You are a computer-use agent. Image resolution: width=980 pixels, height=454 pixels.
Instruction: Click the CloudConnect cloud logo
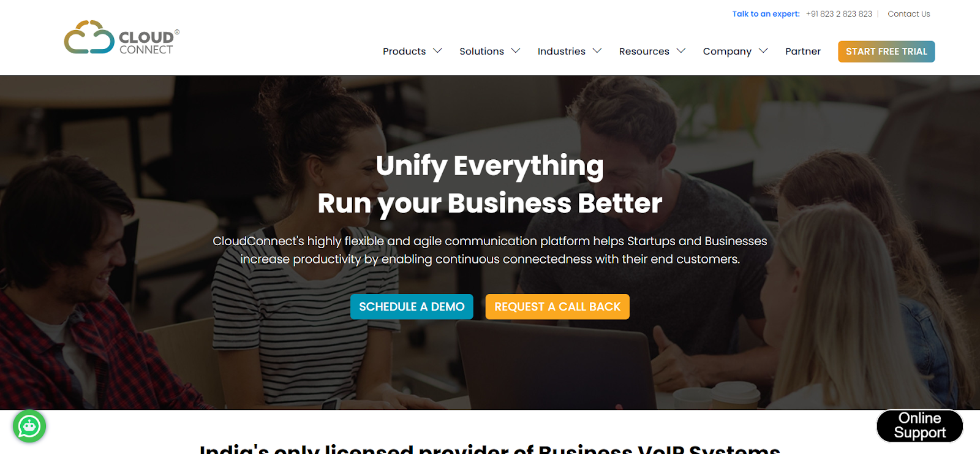click(x=122, y=38)
